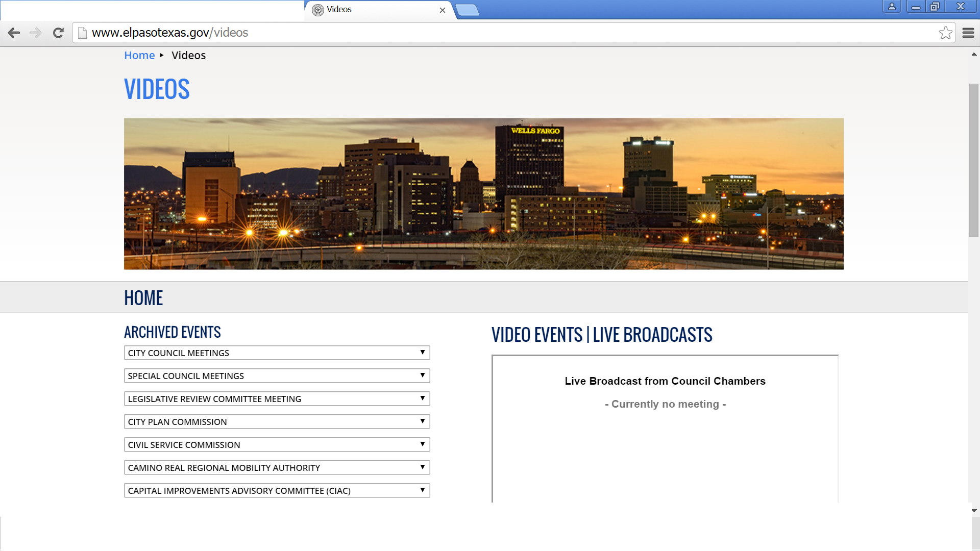Click the scrollbar down arrow

[974, 510]
